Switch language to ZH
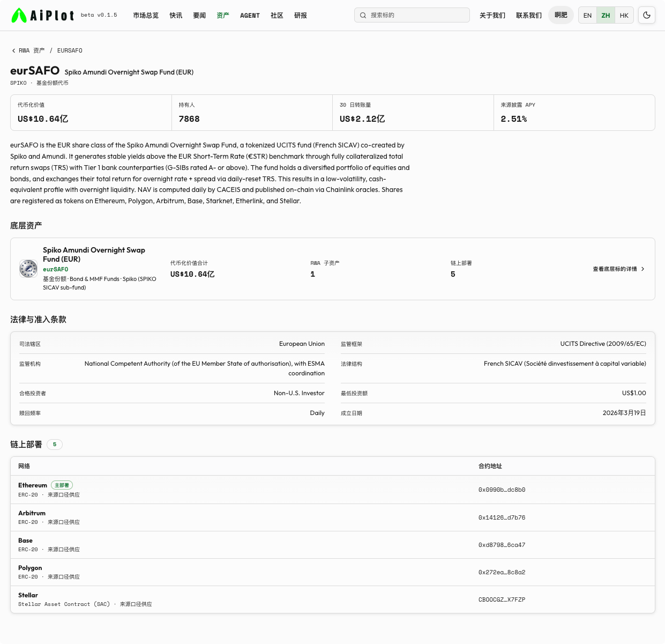 [x=606, y=15]
